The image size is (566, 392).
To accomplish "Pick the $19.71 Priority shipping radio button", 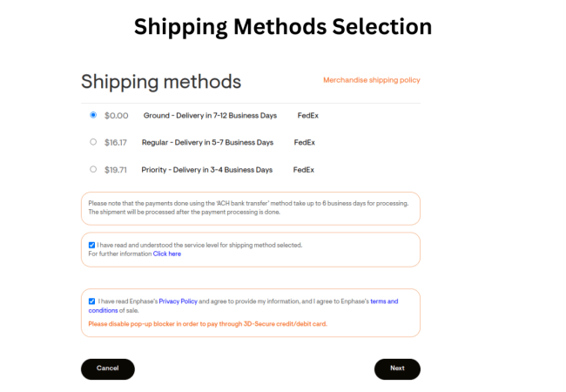I will (93, 169).
